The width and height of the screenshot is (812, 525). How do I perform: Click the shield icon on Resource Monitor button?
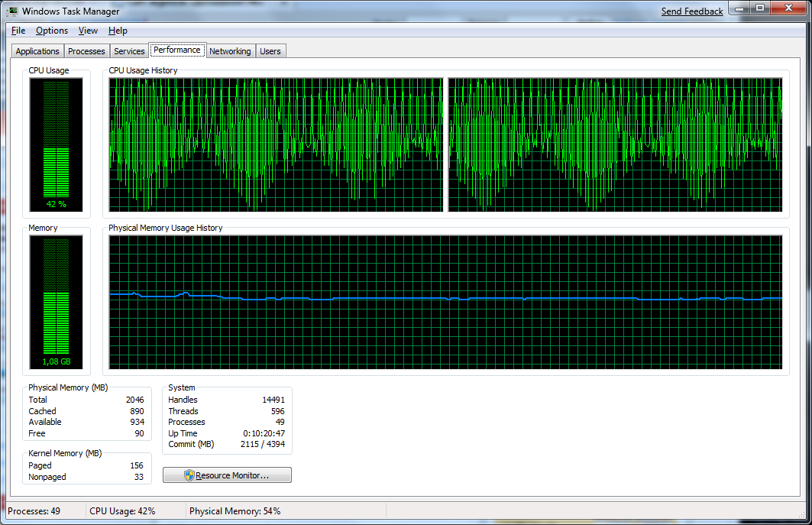[x=189, y=475]
